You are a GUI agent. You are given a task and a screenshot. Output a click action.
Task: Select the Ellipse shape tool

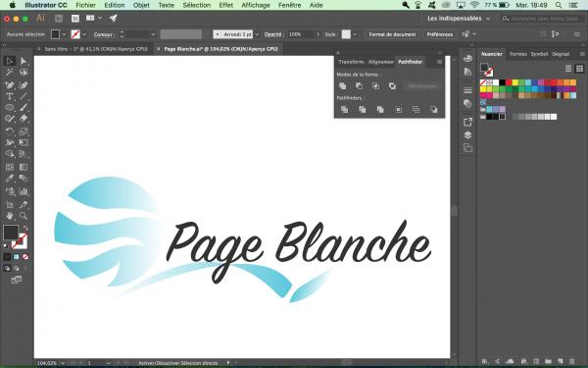(10, 107)
